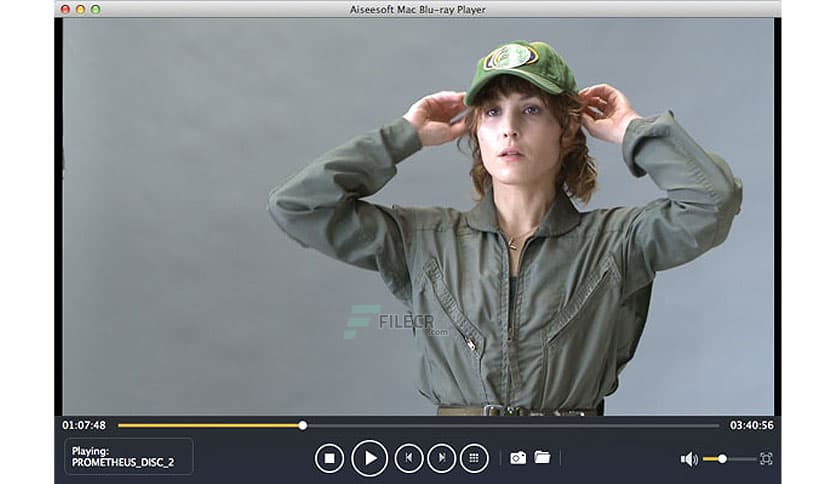The image size is (836, 484).
Task: Click the playback progress handle
Action: 303,425
